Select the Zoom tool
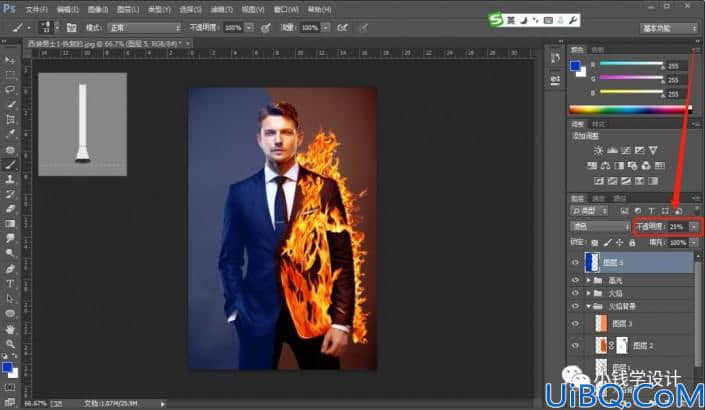Viewport: 705px width, 410px height. [x=10, y=344]
